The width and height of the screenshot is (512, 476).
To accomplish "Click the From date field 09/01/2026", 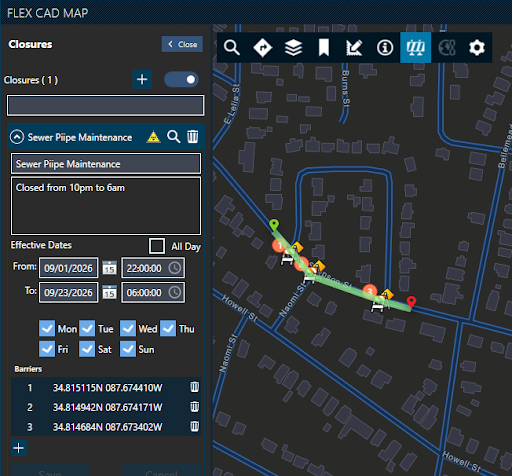I will click(68, 268).
